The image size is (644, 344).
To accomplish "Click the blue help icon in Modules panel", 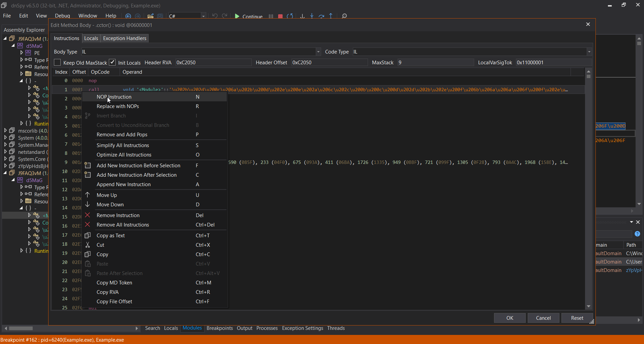I will (637, 234).
